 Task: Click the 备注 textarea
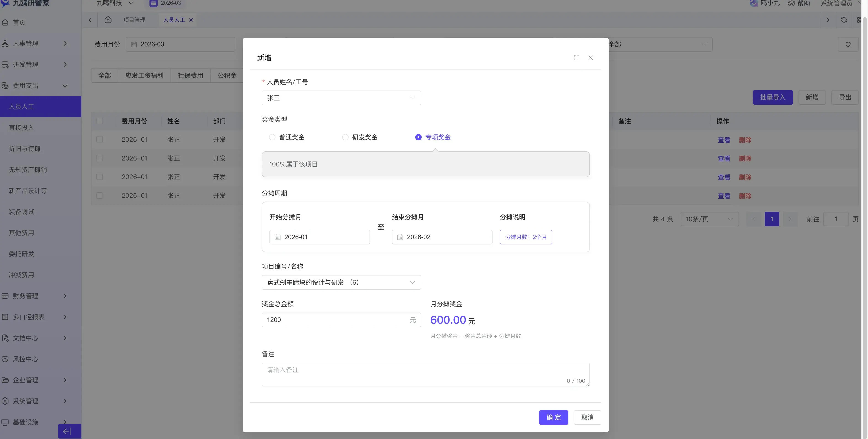click(x=425, y=374)
